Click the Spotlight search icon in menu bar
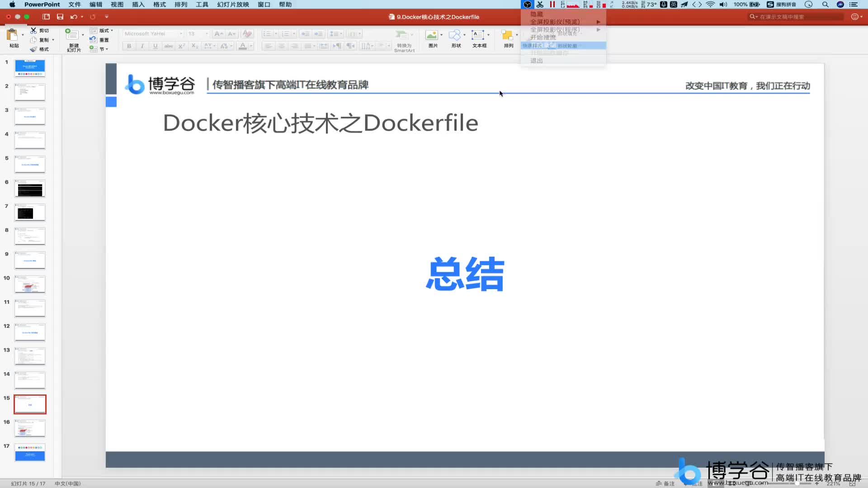Image resolution: width=868 pixels, height=488 pixels. click(826, 5)
